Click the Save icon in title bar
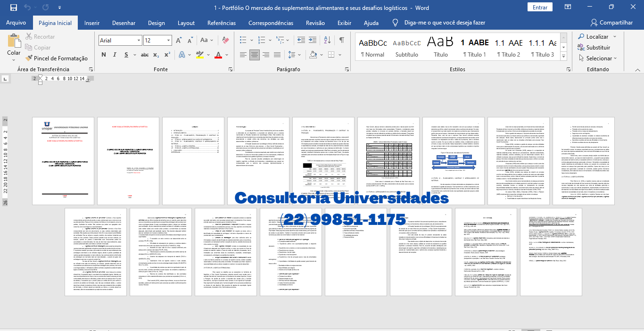Screen dimensions: 644x331 pos(13,8)
